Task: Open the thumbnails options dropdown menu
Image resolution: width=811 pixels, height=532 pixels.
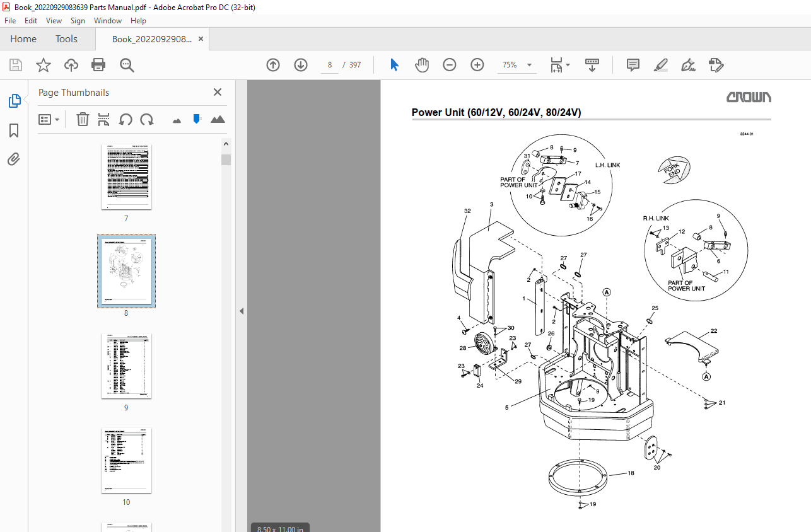Action: pos(49,119)
